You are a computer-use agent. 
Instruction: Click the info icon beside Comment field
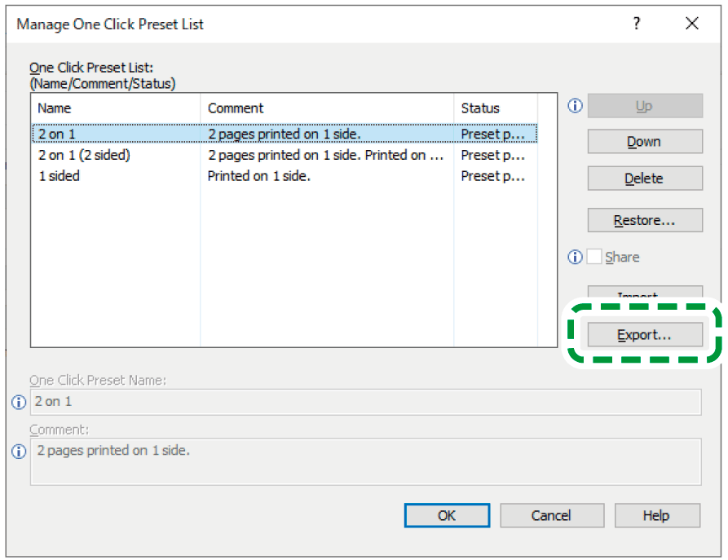pyautogui.click(x=19, y=452)
